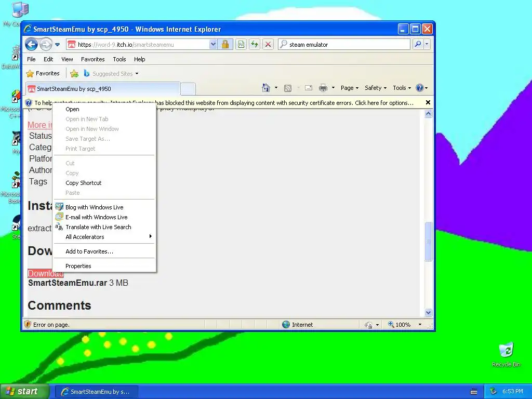Image resolution: width=532 pixels, height=399 pixels.
Task: Click the blue Help question mark icon
Action: coord(420,88)
